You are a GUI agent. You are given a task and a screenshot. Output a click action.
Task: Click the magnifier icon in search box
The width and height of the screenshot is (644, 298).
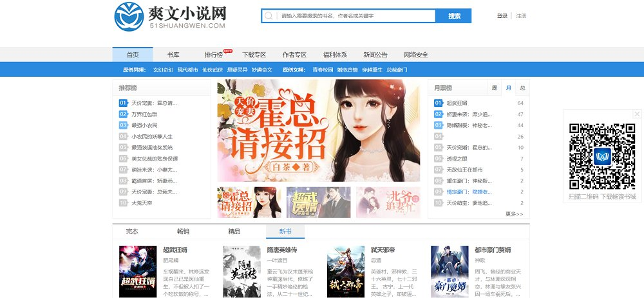pos(269,16)
